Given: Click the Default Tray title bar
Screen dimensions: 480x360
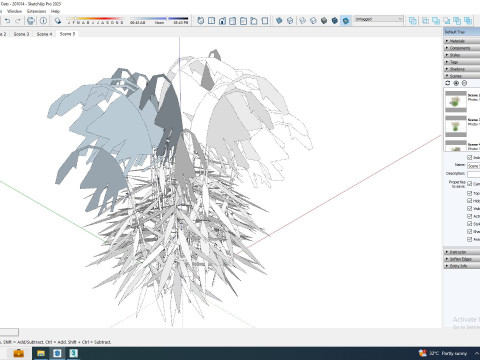Looking at the screenshot, I should point(462,32).
